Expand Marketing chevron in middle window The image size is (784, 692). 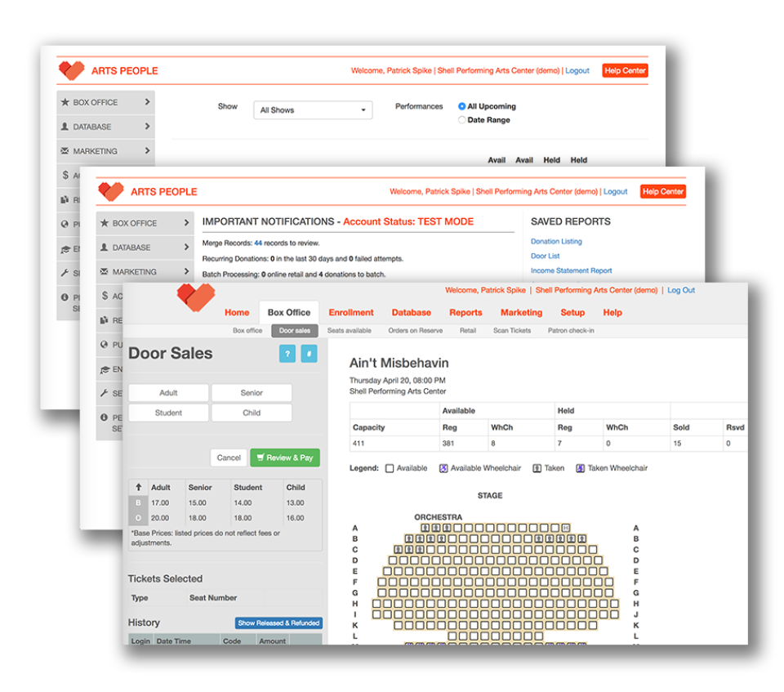(x=186, y=270)
